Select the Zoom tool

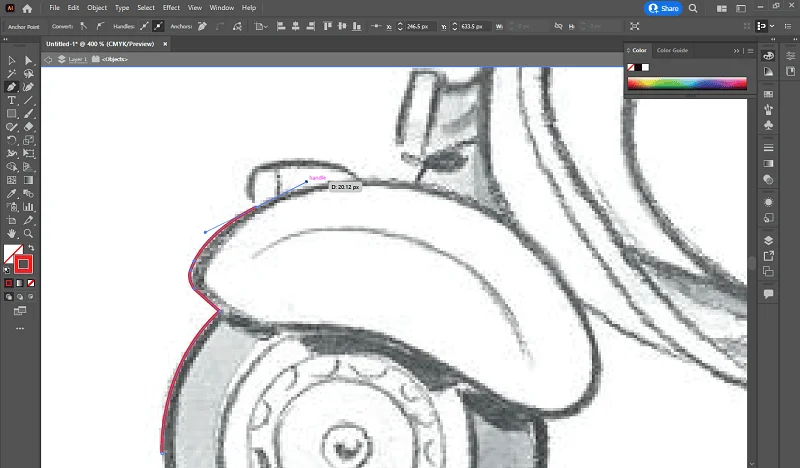pos(29,234)
